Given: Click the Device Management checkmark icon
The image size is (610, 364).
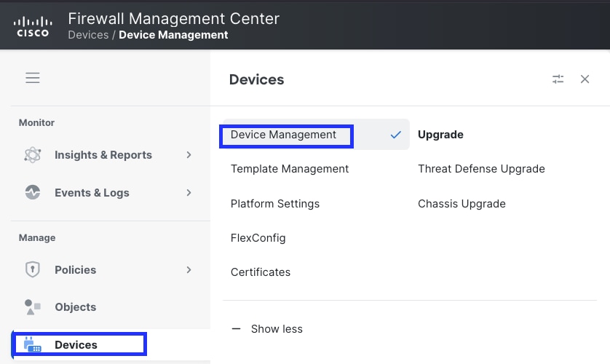Looking at the screenshot, I should click(396, 135).
